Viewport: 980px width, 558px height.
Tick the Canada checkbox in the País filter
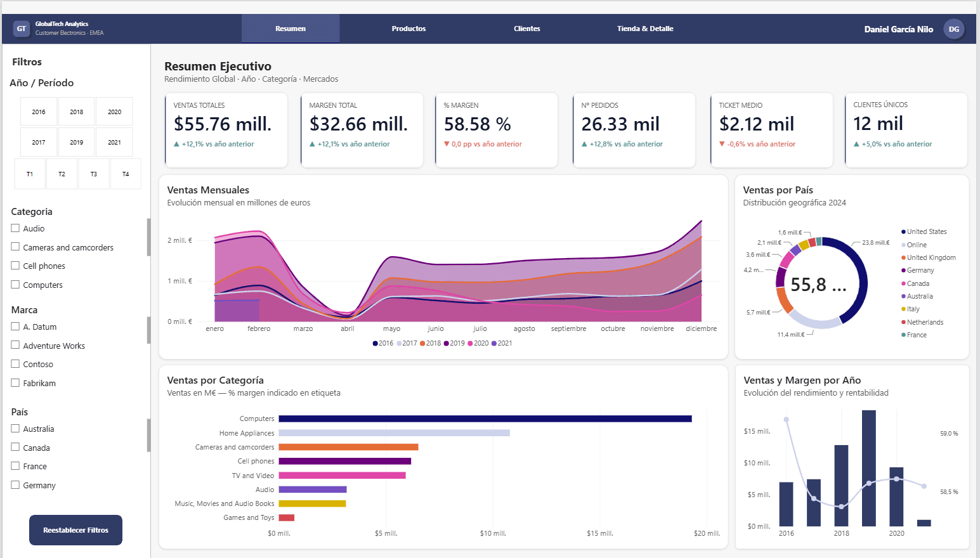(x=15, y=448)
